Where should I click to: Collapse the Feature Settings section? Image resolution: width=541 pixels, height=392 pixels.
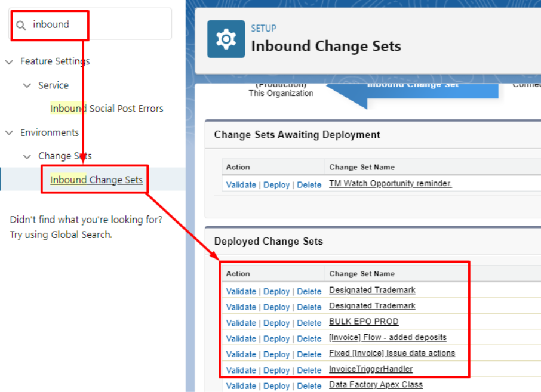pyautogui.click(x=9, y=61)
